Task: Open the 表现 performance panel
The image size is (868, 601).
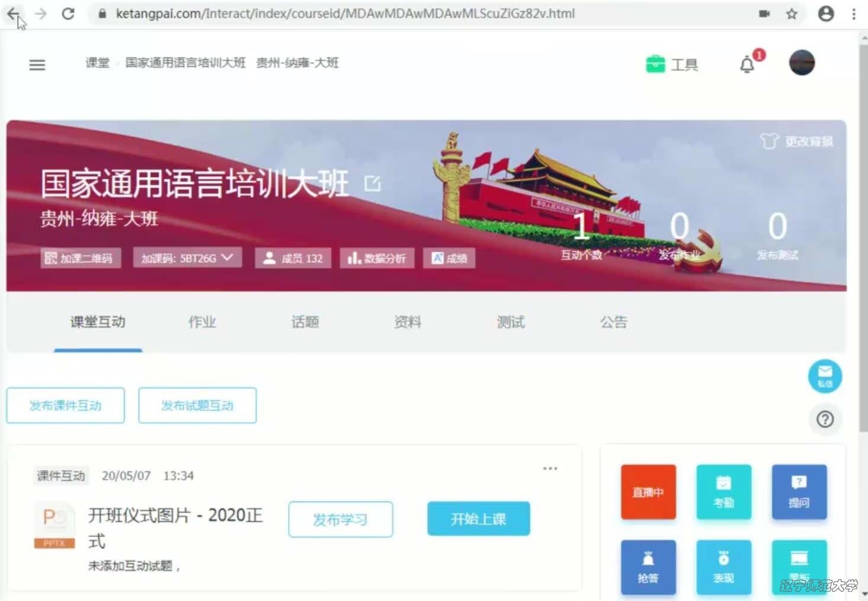Action: pyautogui.click(x=723, y=567)
